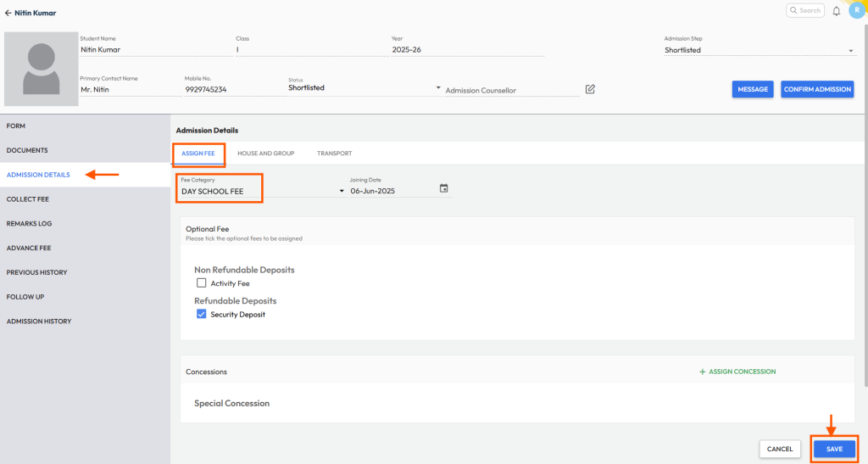This screenshot has width=868, height=464.
Task: Click the Special Concession heading
Action: point(232,403)
